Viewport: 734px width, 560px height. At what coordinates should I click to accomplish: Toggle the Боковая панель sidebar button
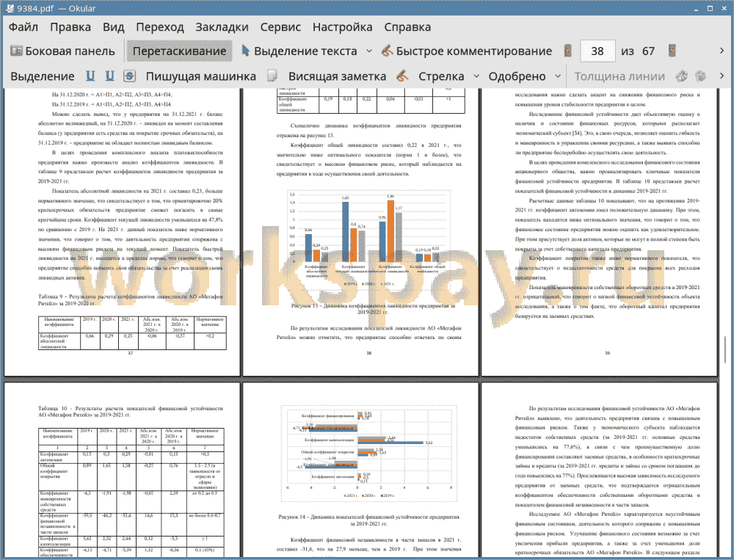62,51
